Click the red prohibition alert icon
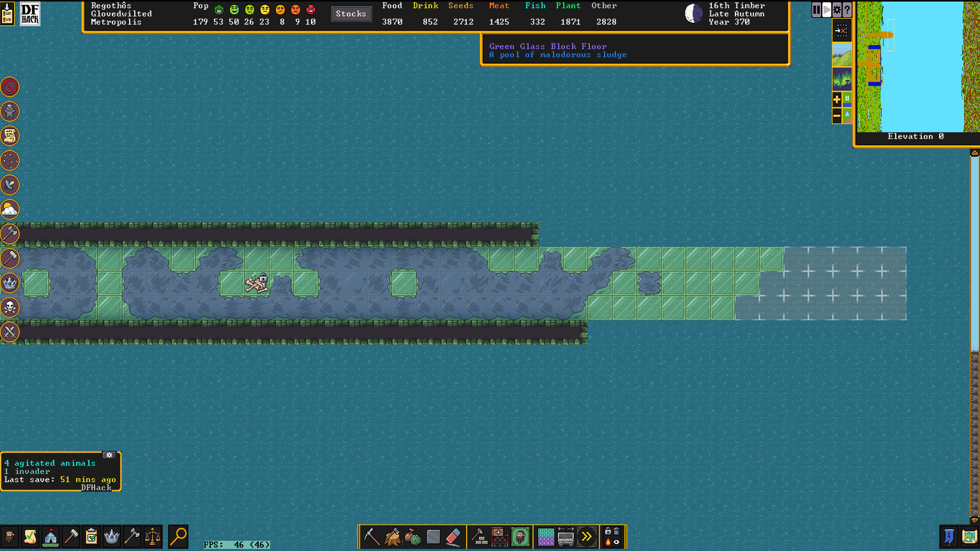980x551 pixels. pos(10,87)
